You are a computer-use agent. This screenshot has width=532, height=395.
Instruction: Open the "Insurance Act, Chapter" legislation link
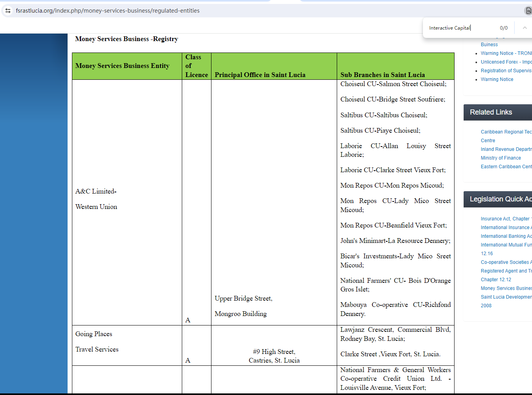click(x=506, y=219)
